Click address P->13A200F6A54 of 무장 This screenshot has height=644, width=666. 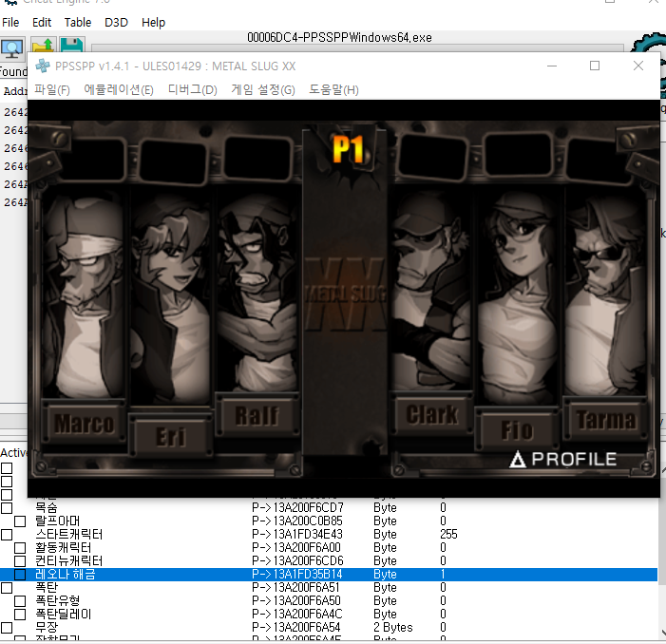296,628
